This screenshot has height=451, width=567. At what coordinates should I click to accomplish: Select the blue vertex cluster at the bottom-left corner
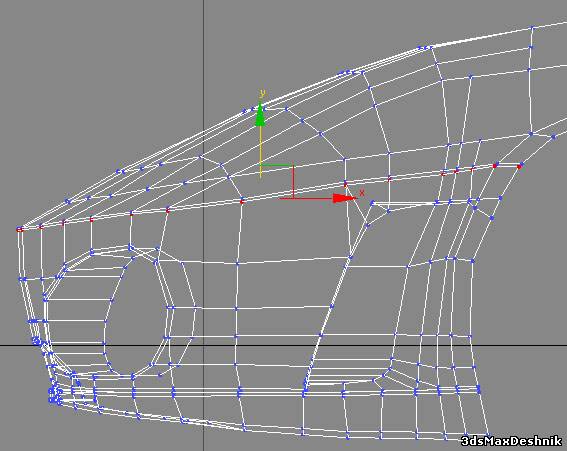pyautogui.click(x=55, y=395)
